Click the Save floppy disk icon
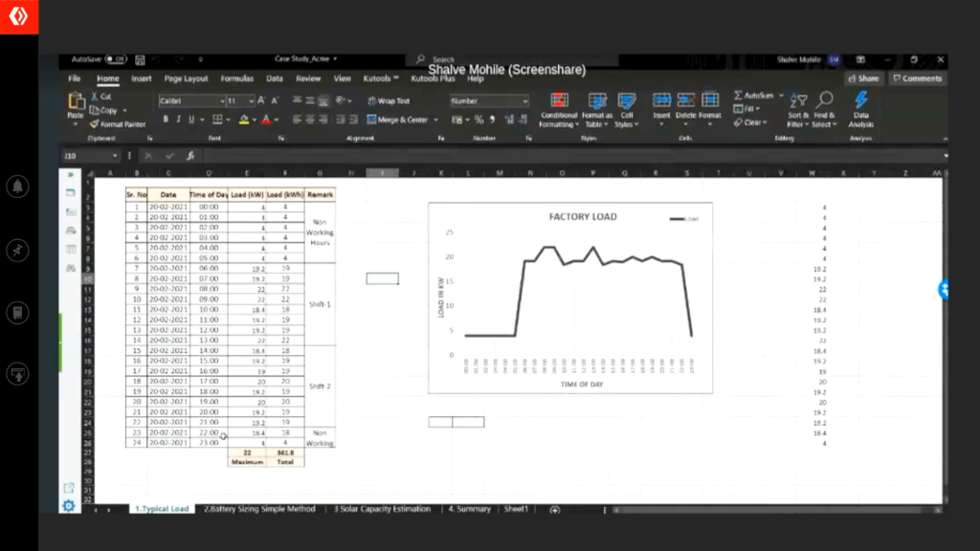Image resolution: width=980 pixels, height=551 pixels. coord(140,60)
